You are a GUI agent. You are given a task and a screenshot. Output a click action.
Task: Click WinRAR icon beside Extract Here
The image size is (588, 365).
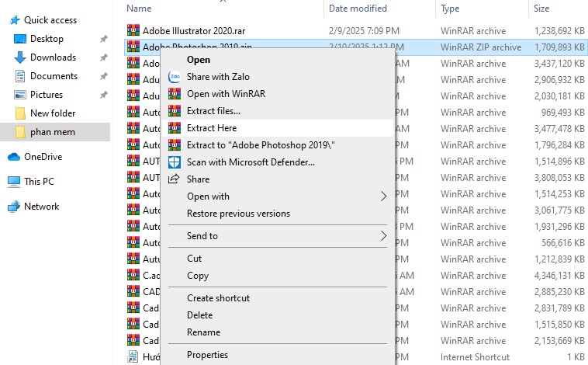click(x=175, y=128)
